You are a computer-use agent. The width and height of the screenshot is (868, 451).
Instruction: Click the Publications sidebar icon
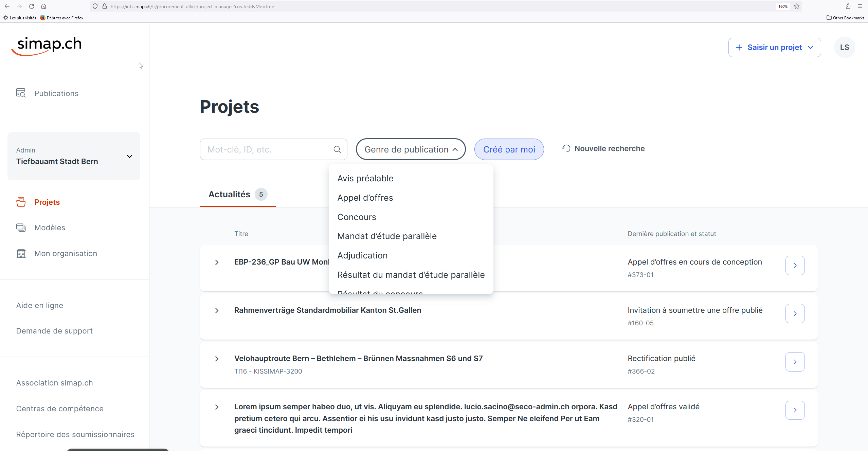tap(21, 93)
